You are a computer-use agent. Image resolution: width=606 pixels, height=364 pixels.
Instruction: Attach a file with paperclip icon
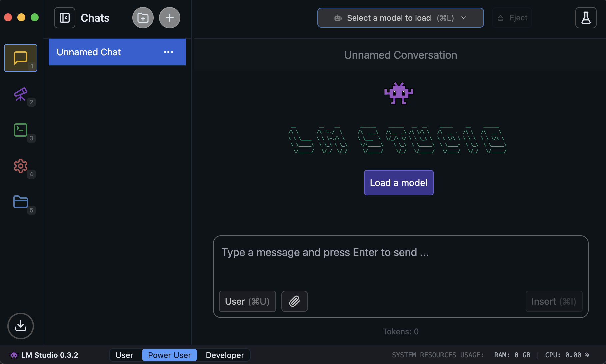[x=295, y=301]
